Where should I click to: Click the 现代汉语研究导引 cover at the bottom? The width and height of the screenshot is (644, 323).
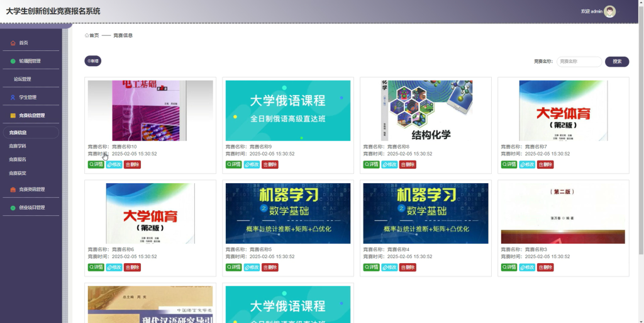tap(150, 305)
